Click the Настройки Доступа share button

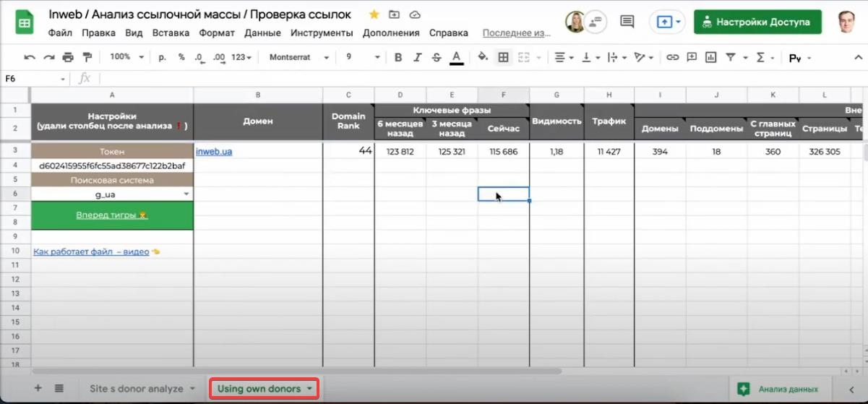[x=757, y=22]
